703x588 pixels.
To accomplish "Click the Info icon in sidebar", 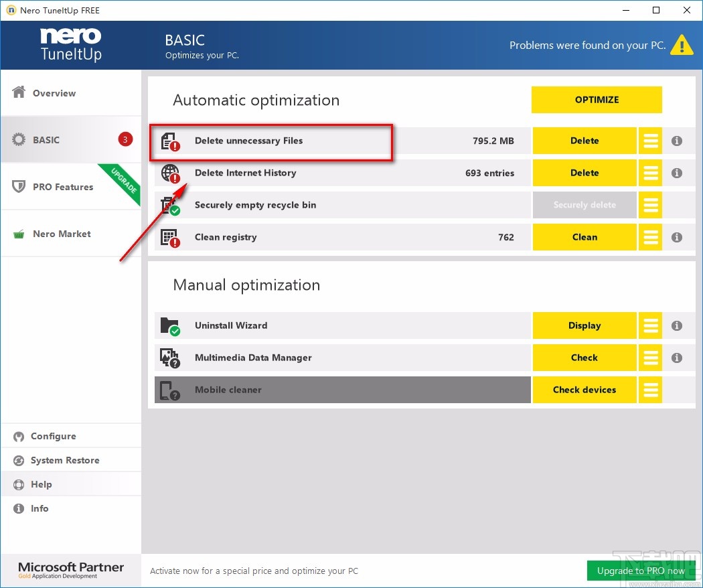I will (19, 508).
